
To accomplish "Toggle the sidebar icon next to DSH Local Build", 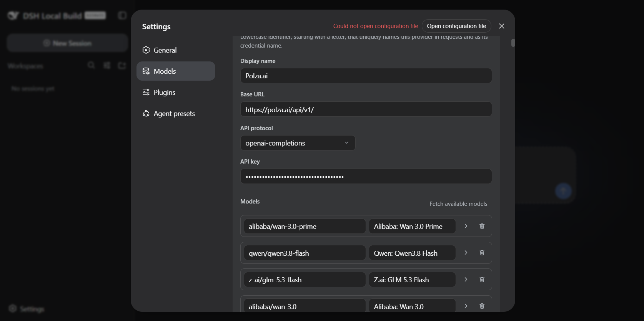I will 122,15.
